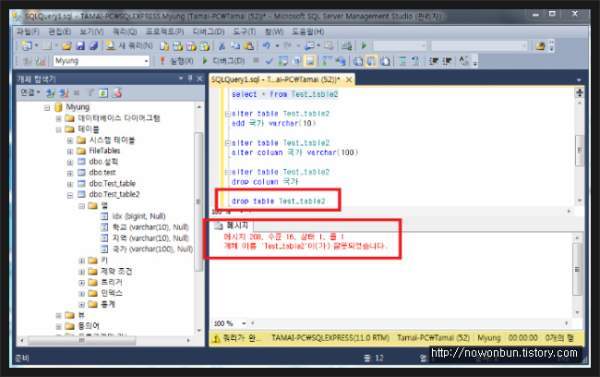600x377 pixels.
Task: Click the Copy icon in the toolbar
Action: (235, 46)
